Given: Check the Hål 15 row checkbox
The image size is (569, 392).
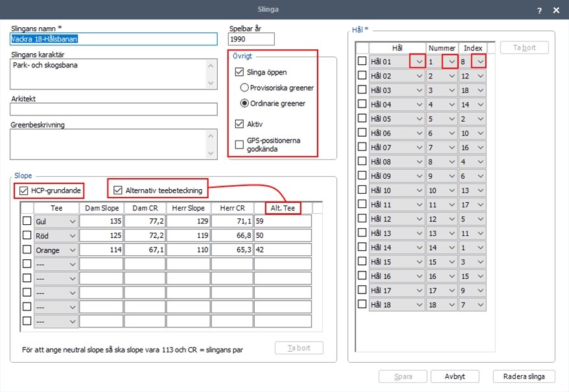Looking at the screenshot, I should [x=362, y=261].
